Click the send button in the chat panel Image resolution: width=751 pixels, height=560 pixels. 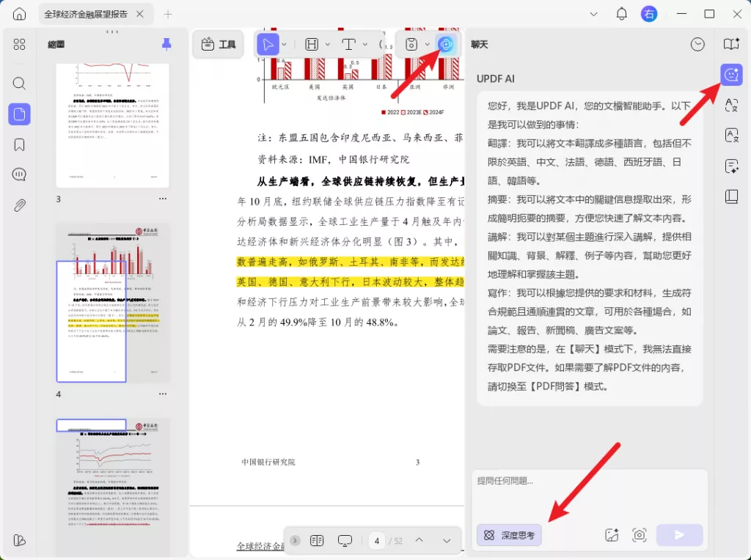click(679, 535)
